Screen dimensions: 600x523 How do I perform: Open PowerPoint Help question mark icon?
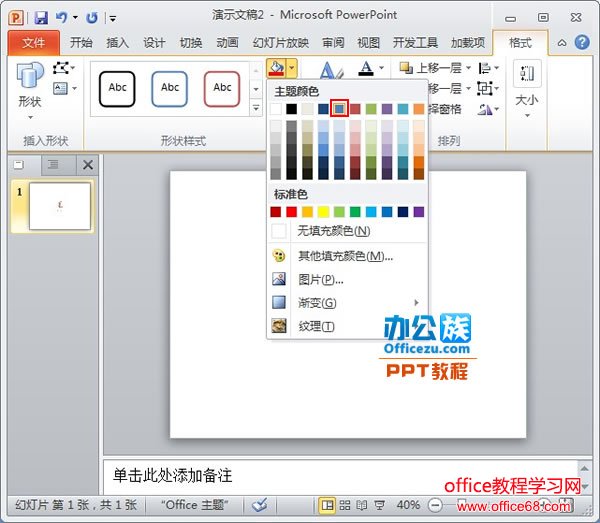(x=582, y=42)
